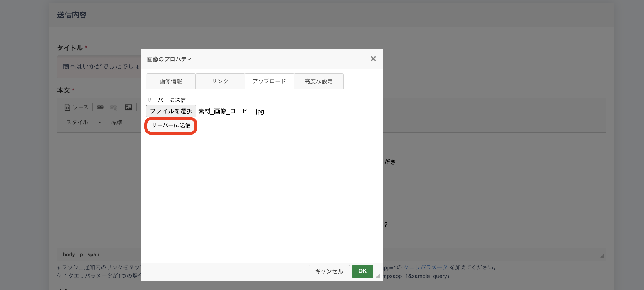Click the insert link chain icon
Screen dimensions: 644x290
100,107
